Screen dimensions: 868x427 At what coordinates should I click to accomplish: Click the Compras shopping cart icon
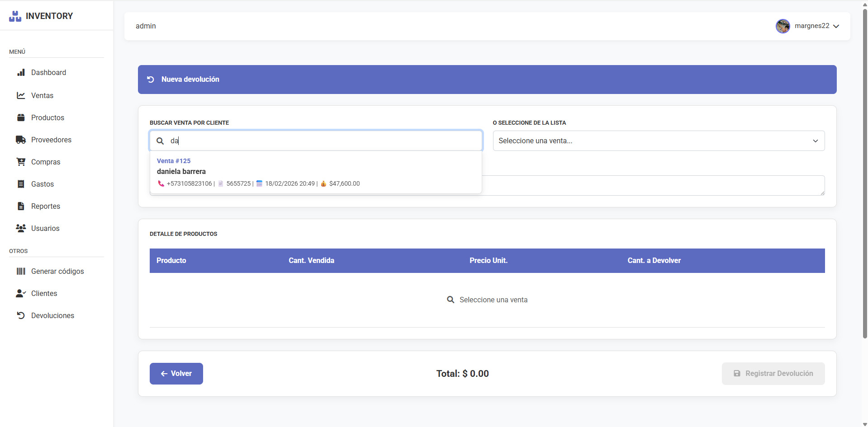point(21,162)
